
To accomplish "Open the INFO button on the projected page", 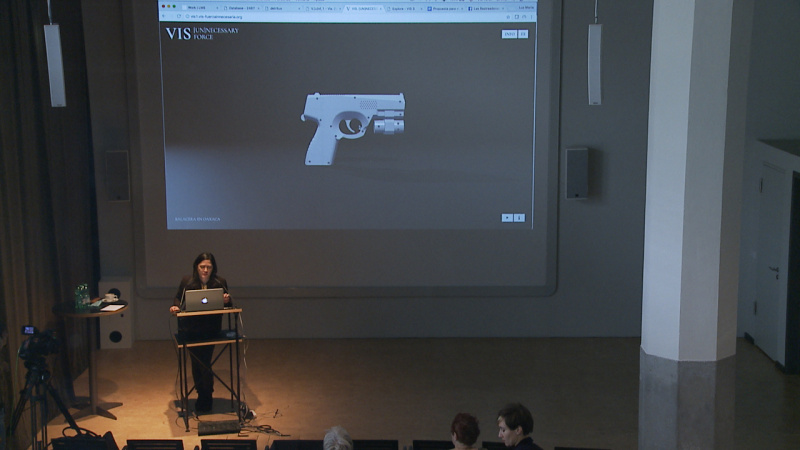I will 509,34.
